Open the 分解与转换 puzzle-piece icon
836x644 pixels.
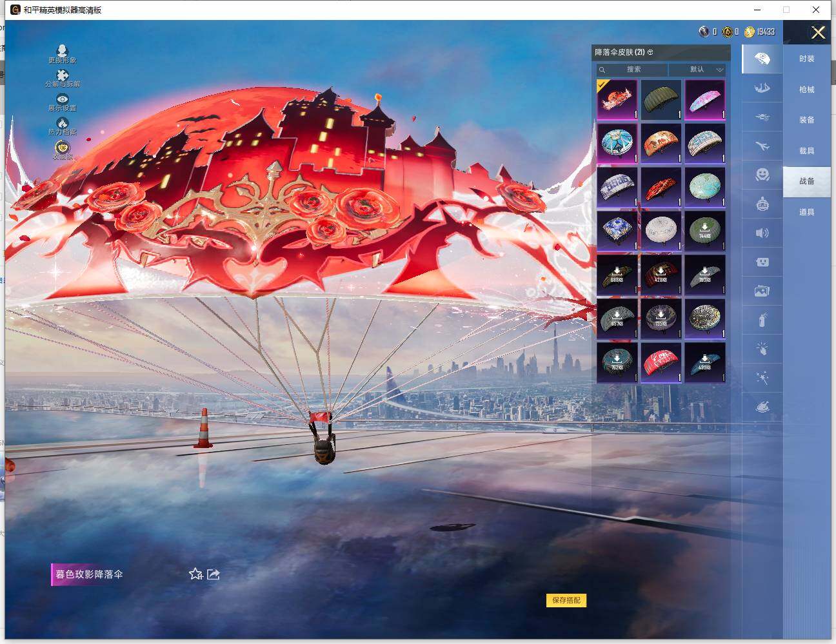(63, 75)
